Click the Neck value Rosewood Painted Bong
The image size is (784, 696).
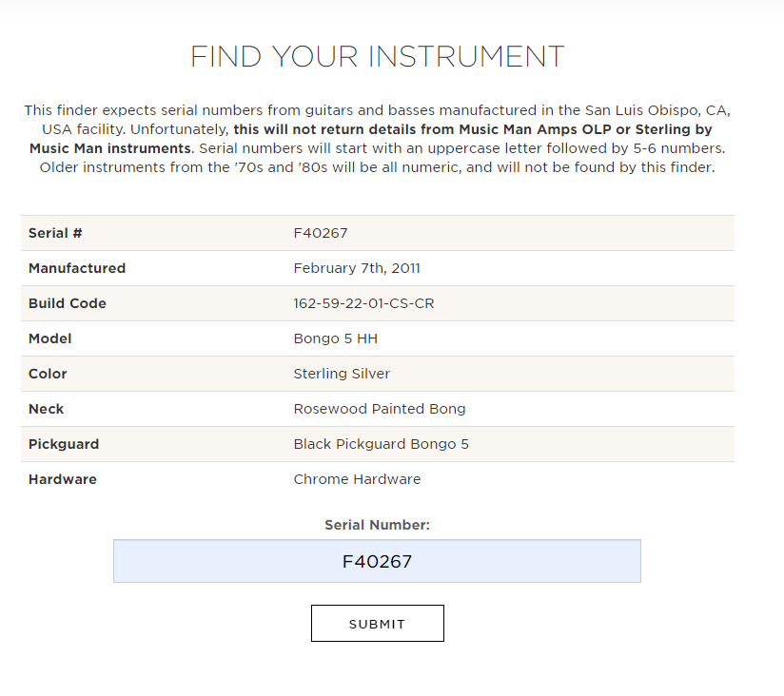[380, 409]
